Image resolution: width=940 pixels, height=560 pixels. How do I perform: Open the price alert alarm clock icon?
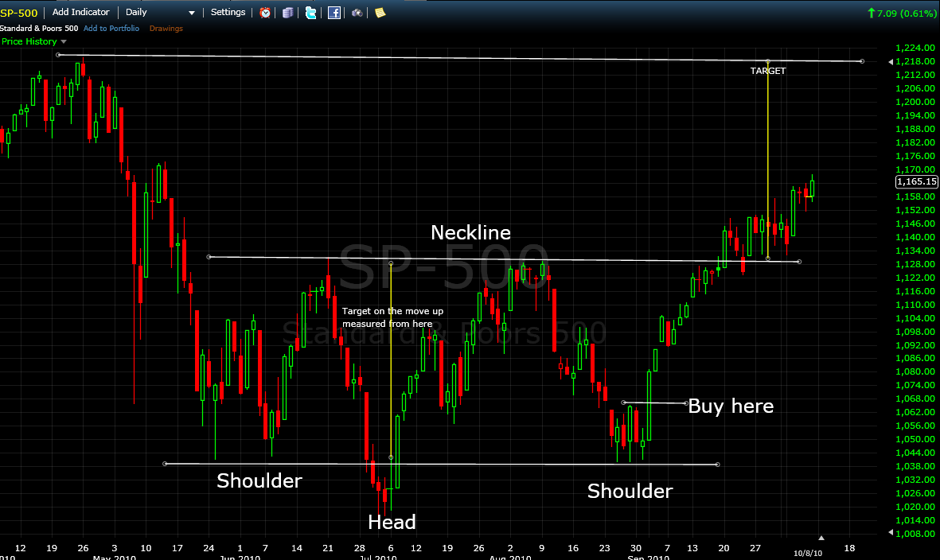pyautogui.click(x=265, y=13)
